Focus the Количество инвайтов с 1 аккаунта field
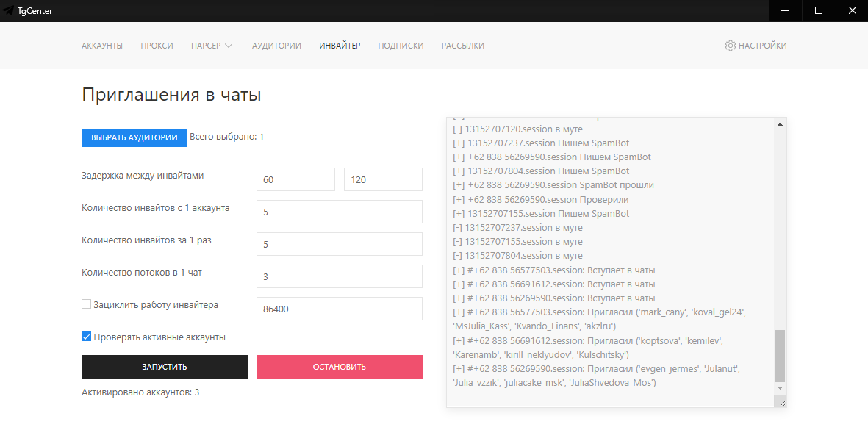The width and height of the screenshot is (868, 441). pyautogui.click(x=339, y=212)
